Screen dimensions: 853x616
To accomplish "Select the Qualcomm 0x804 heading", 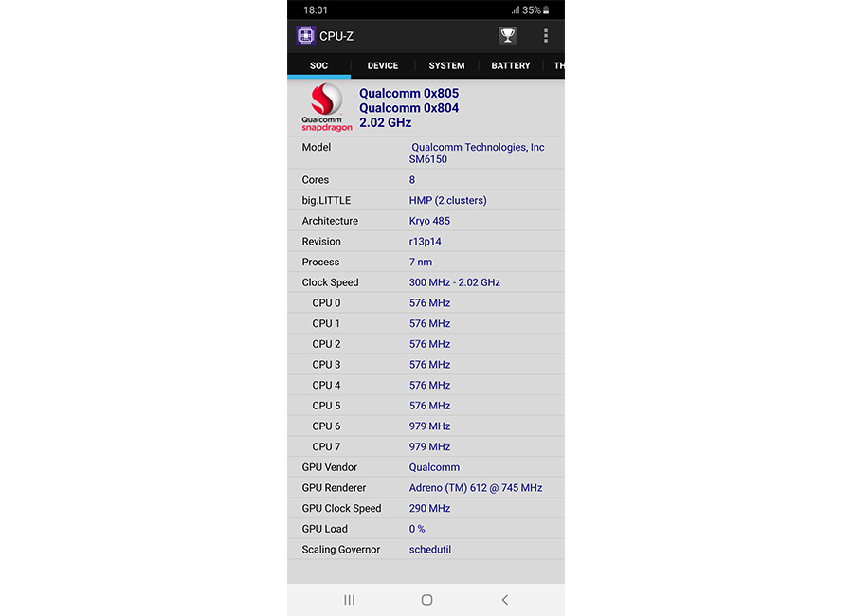I will tap(408, 108).
